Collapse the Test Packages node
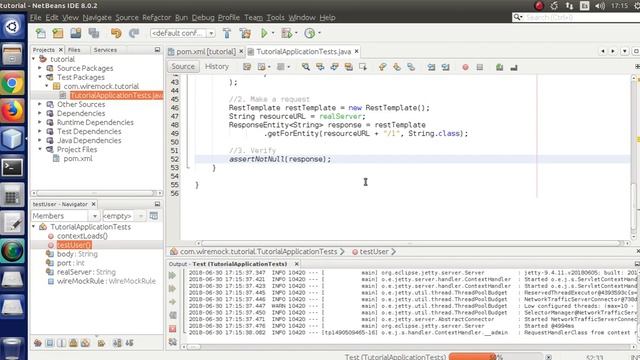 point(40,77)
